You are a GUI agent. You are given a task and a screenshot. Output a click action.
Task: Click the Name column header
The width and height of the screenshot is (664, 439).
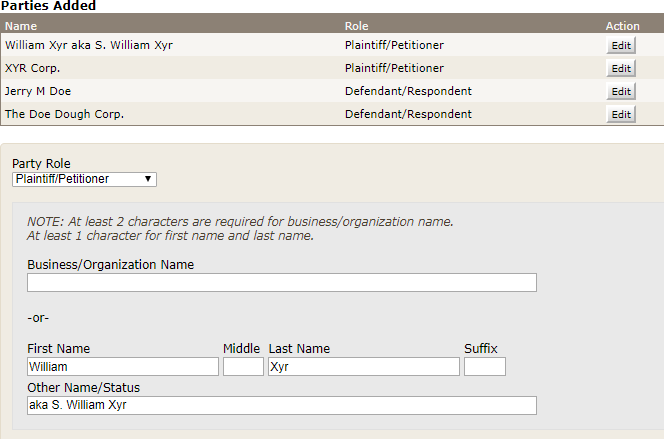[x=21, y=26]
